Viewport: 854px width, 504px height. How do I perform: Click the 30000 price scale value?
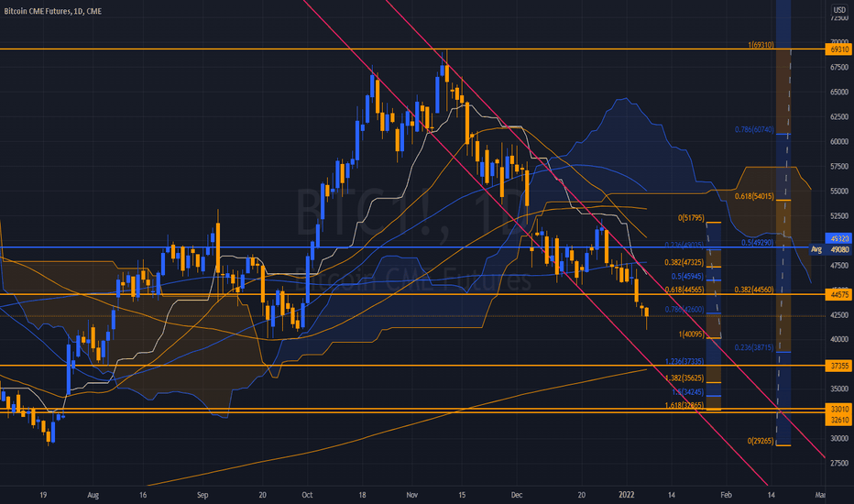tap(838, 438)
